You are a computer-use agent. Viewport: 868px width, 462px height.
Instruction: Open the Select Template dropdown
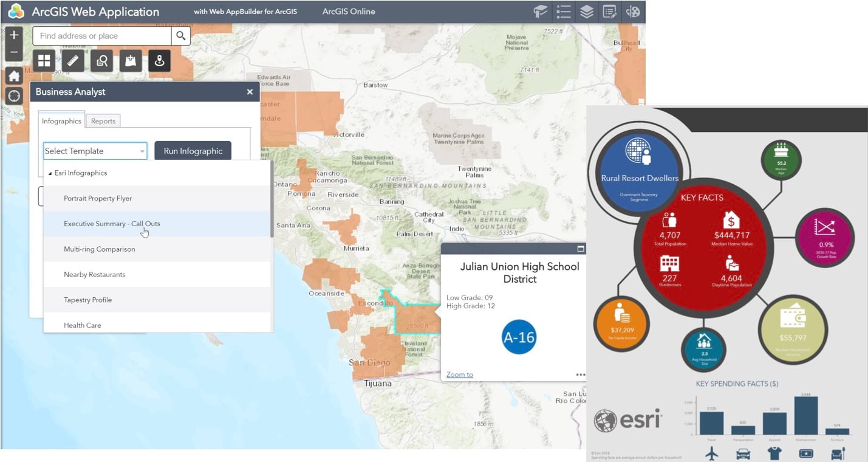95,150
